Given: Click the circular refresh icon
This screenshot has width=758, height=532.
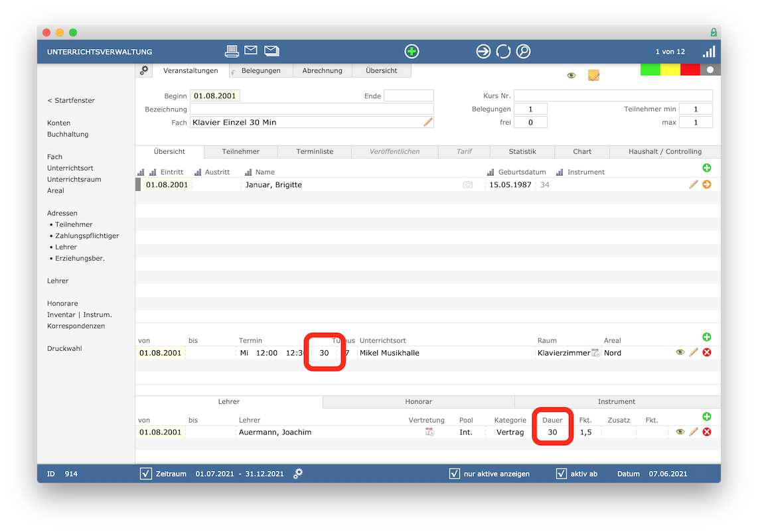Looking at the screenshot, I should coord(503,51).
